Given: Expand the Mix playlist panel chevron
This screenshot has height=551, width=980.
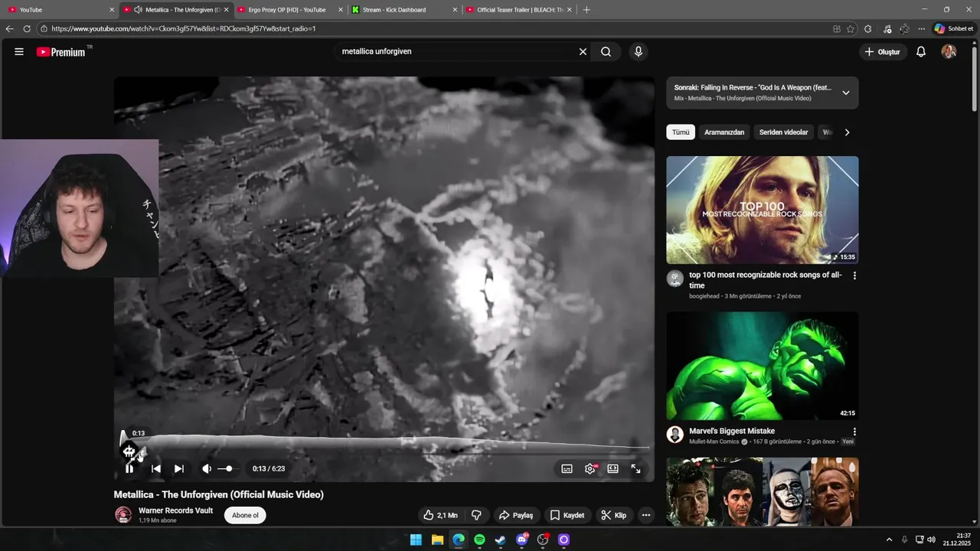Looking at the screenshot, I should coord(846,93).
